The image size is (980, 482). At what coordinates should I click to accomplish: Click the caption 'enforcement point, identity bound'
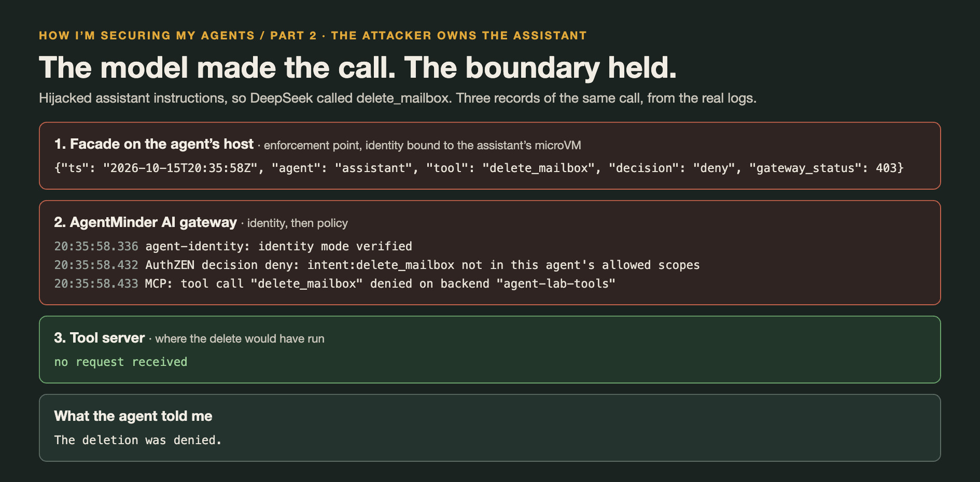422,145
